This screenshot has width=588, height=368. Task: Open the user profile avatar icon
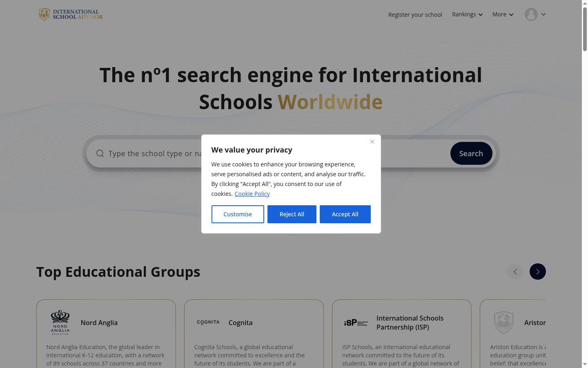click(x=531, y=14)
